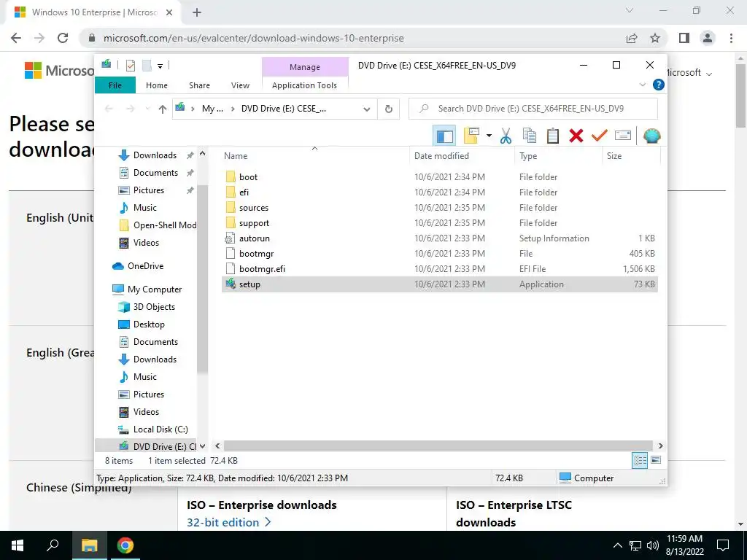Screen dimensions: 747x560
Task: Sort files by the Name column header
Action: [x=314, y=156]
